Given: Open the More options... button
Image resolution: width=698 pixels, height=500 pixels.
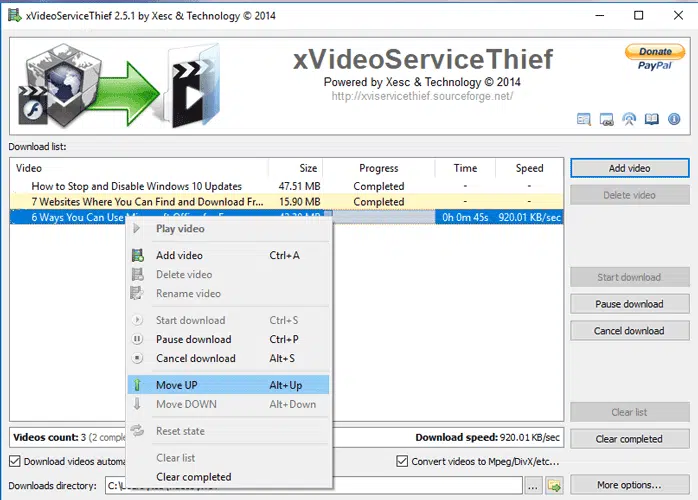Looking at the screenshot, I should (x=629, y=485).
